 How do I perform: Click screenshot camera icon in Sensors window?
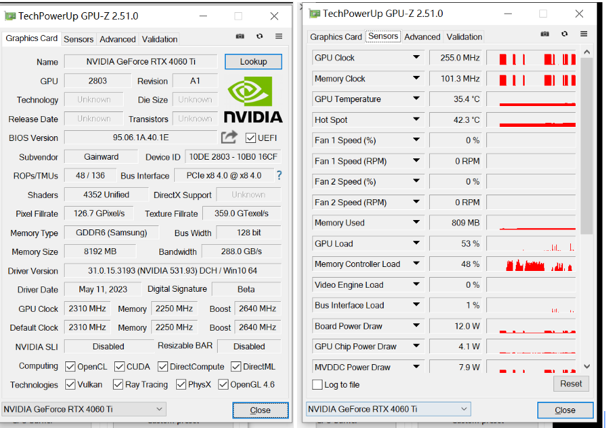tap(545, 34)
